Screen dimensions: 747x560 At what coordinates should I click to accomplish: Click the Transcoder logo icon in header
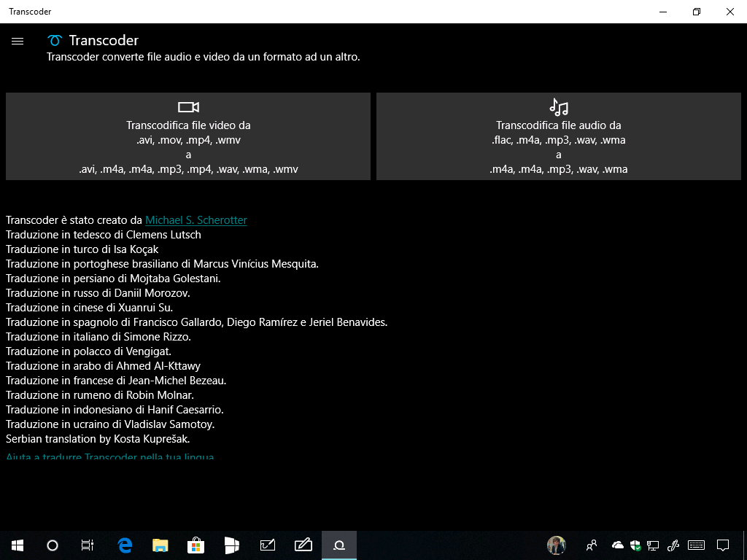click(x=55, y=41)
